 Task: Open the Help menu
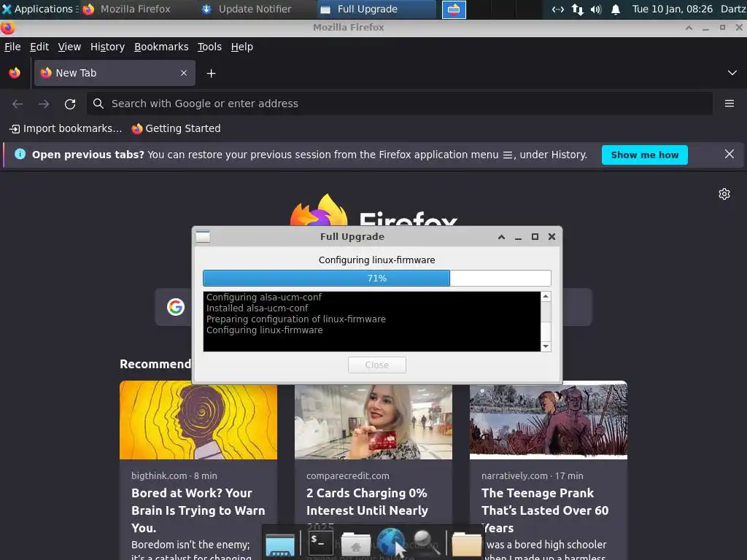coord(242,47)
